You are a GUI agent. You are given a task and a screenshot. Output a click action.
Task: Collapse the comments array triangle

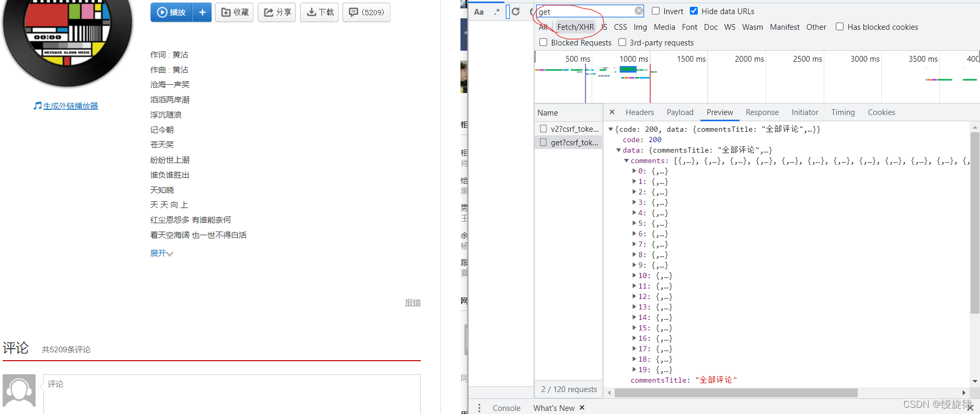[x=626, y=160]
